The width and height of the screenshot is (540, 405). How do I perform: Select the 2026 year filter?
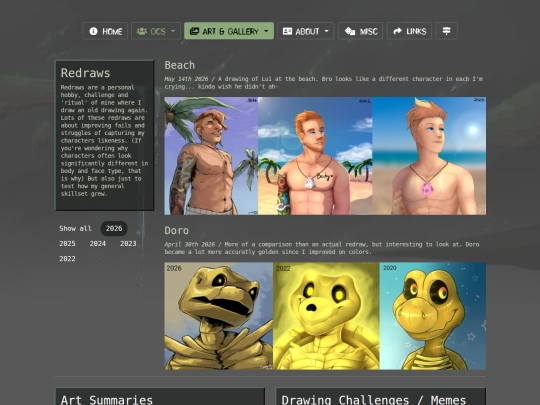[x=114, y=228]
